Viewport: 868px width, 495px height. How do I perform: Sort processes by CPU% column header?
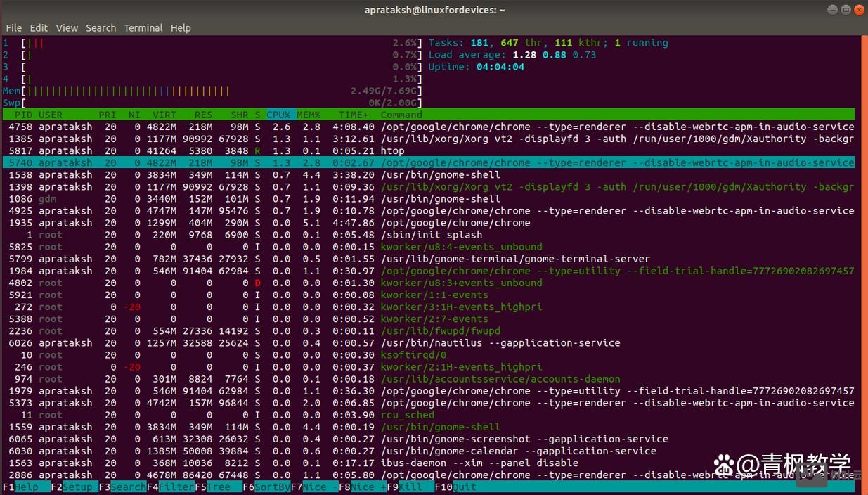pos(278,115)
